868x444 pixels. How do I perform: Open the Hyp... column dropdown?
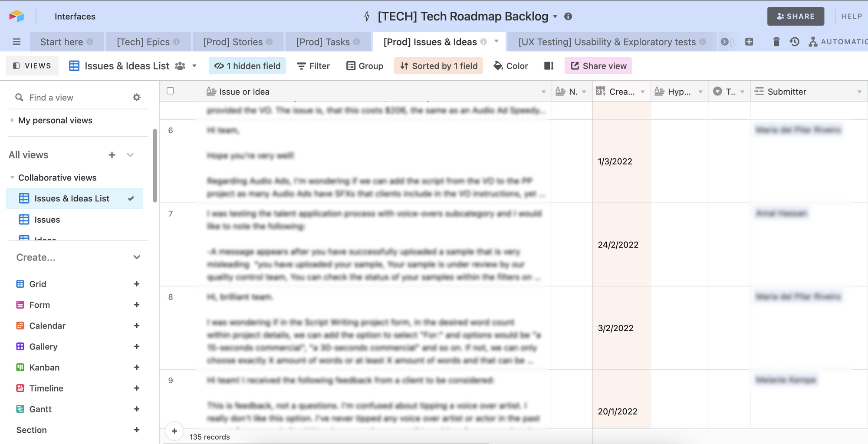[x=700, y=92]
